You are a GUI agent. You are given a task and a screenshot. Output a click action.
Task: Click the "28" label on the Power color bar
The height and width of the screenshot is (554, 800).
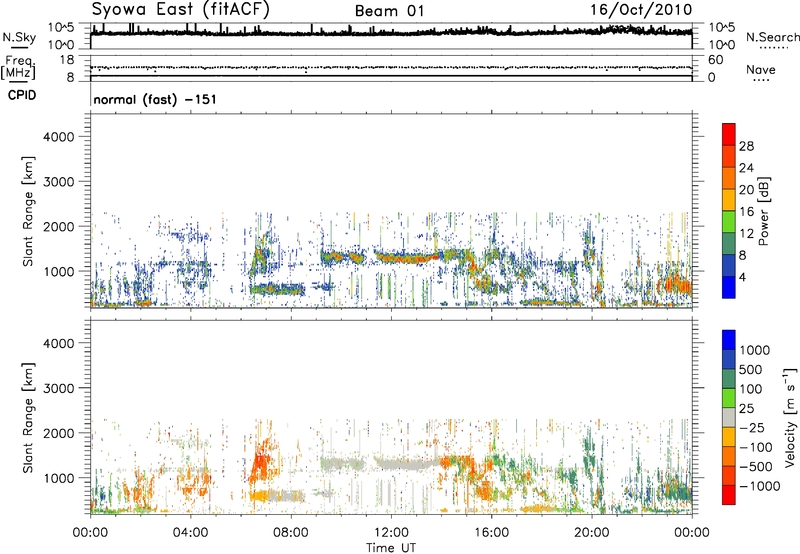click(746, 146)
